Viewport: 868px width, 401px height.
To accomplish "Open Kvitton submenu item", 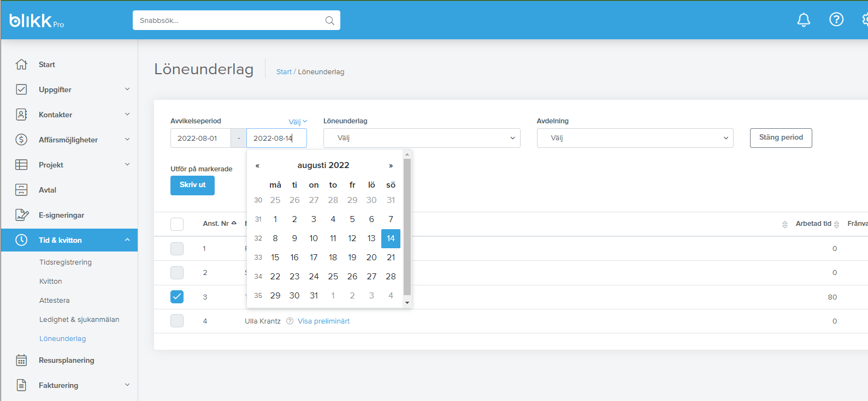I will point(51,282).
